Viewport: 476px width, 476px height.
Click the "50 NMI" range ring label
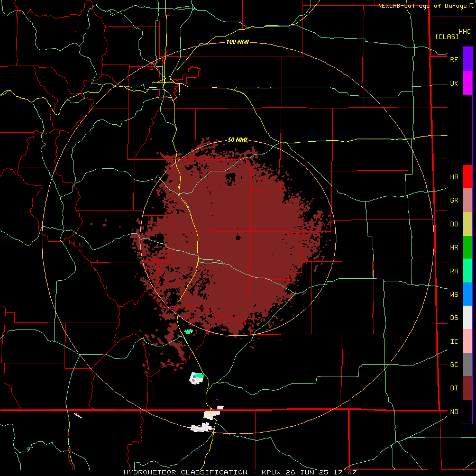point(237,140)
